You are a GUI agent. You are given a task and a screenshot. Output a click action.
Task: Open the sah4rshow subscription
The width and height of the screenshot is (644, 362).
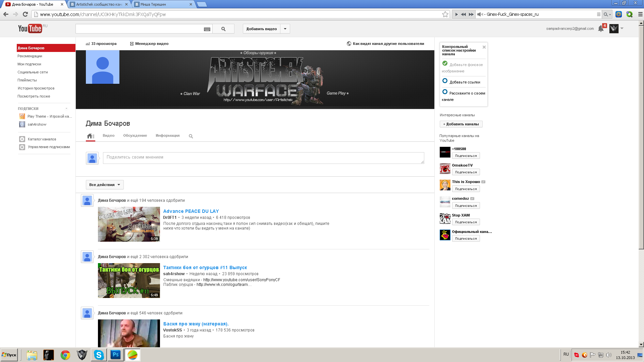pyautogui.click(x=33, y=124)
